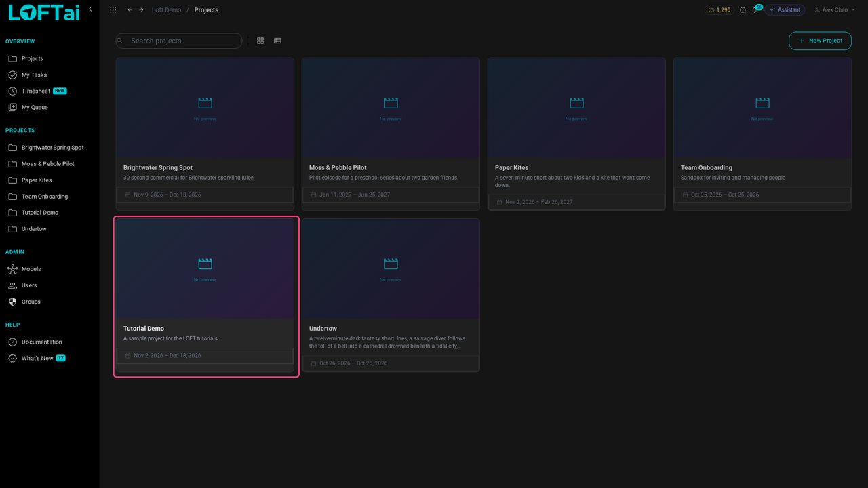
Task: Click Team Onboarding card title
Action: pos(707,167)
